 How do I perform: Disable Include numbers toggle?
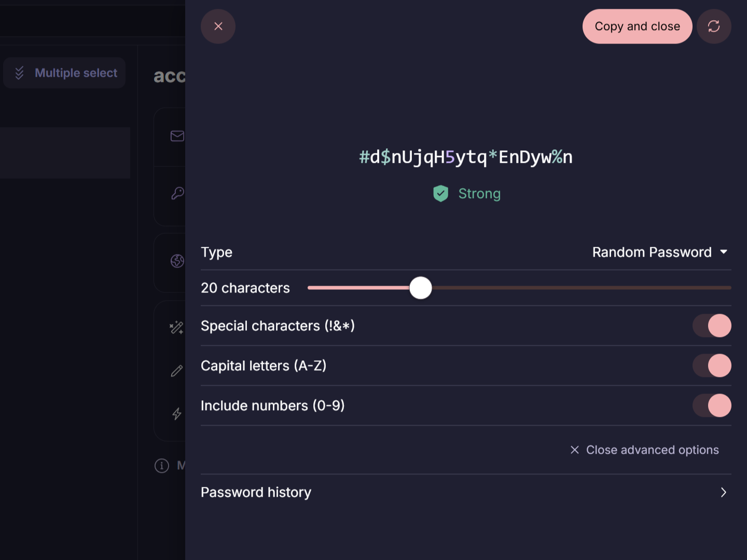click(x=712, y=405)
